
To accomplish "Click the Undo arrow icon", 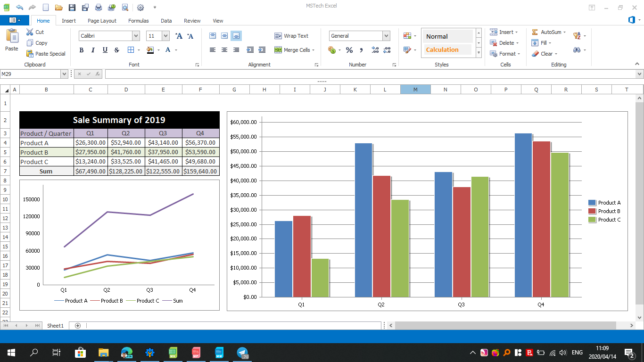I will pos(19,8).
